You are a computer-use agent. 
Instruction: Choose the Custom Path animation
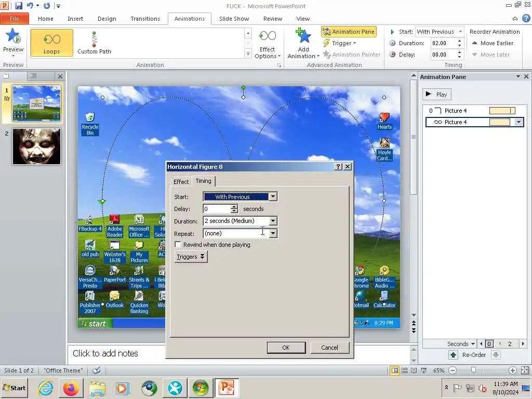(94, 43)
